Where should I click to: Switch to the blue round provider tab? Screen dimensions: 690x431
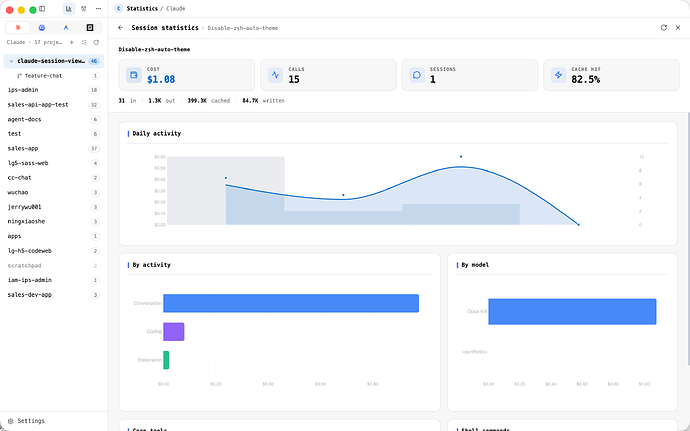pyautogui.click(x=42, y=28)
